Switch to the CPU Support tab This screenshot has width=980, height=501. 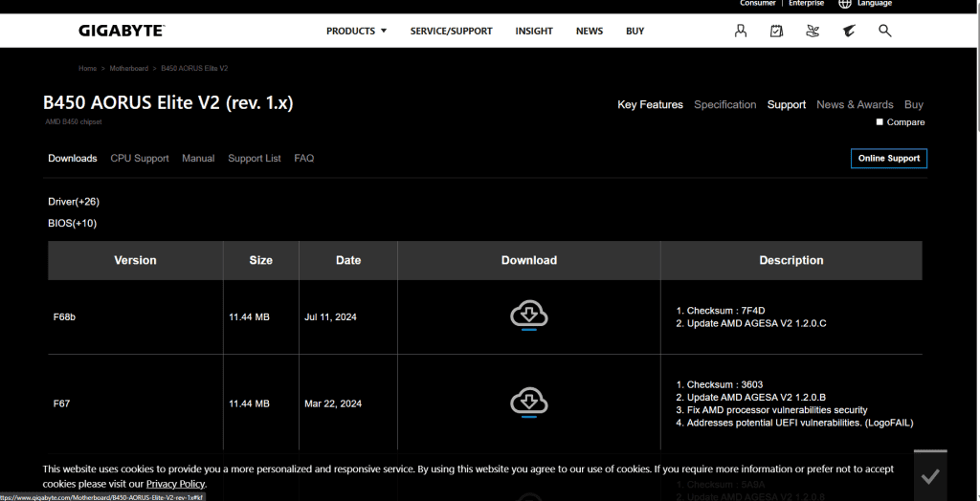coord(140,159)
